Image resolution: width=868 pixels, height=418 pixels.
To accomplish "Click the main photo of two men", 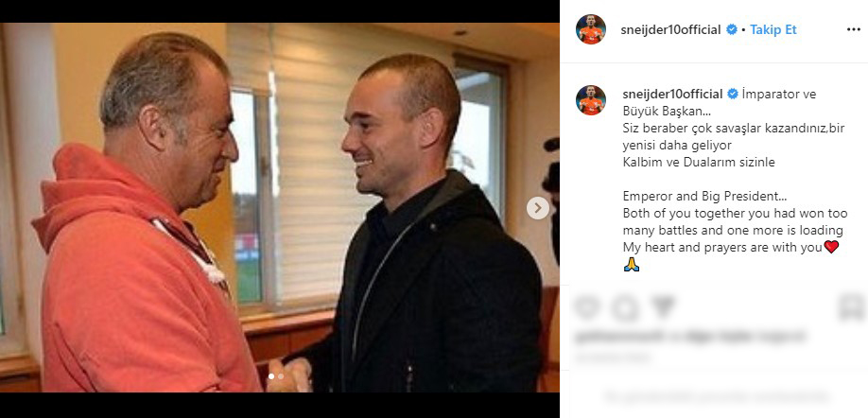I will (280, 208).
